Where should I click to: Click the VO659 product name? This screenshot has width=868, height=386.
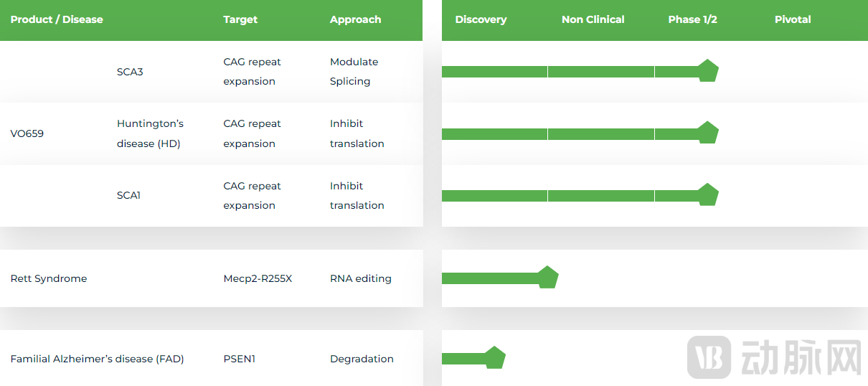[27, 133]
